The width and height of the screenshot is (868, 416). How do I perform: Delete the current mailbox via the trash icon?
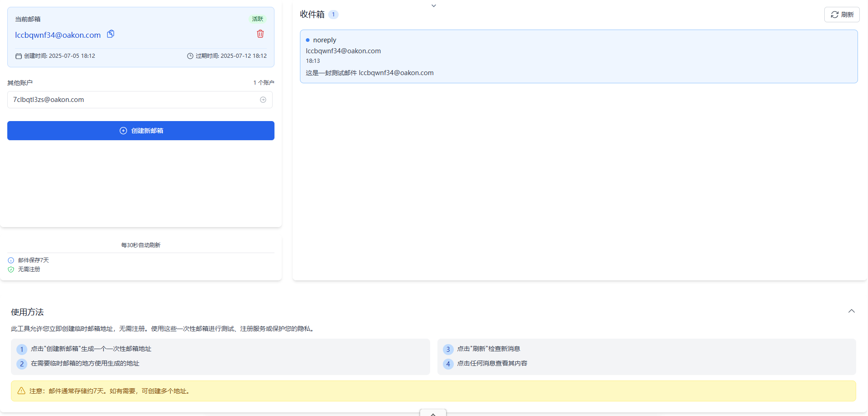click(x=260, y=34)
